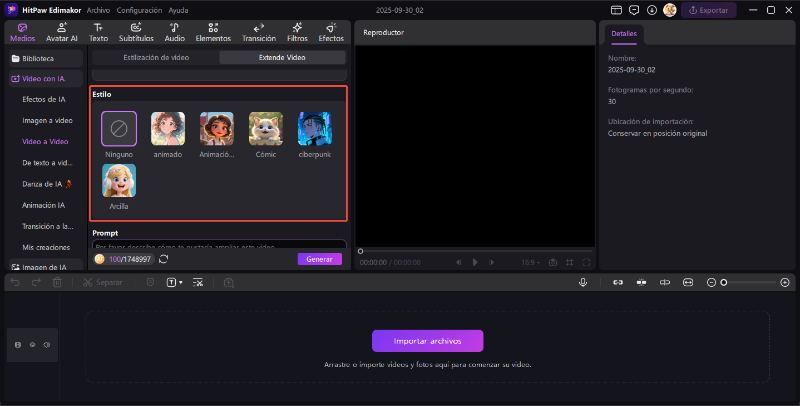Click the microphone voice-over icon in timeline toolbar
Screen dimensions: 800x406
[582, 283]
